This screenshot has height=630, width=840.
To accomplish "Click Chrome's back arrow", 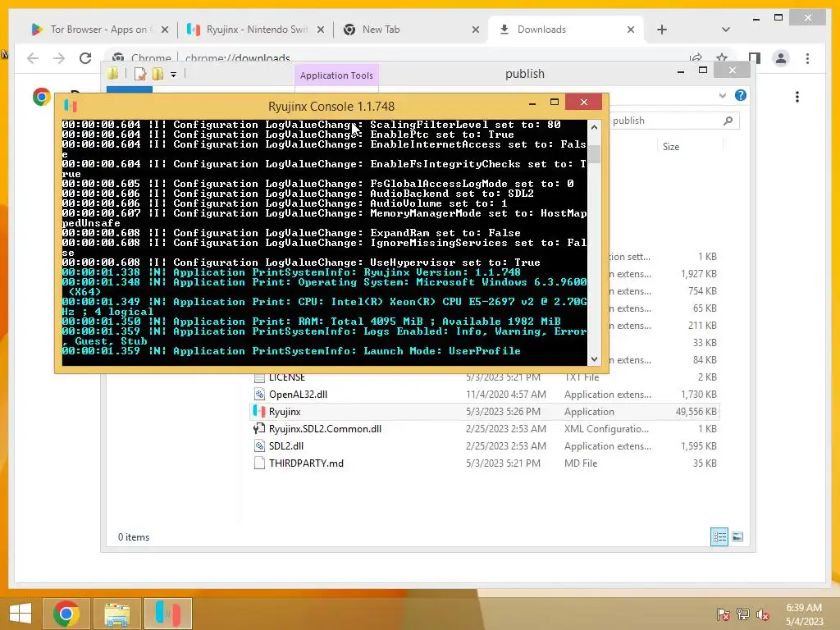I will [x=33, y=58].
